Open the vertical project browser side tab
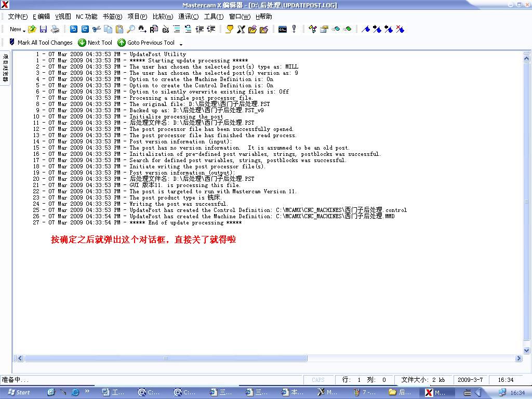Viewport: 532px width, 399px height. (x=5, y=68)
